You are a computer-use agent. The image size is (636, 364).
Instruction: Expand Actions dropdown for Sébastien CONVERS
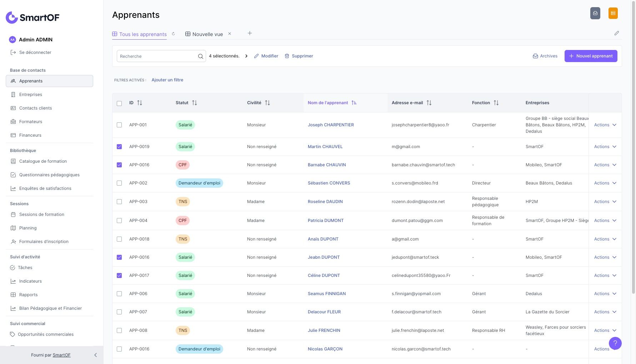pos(605,183)
